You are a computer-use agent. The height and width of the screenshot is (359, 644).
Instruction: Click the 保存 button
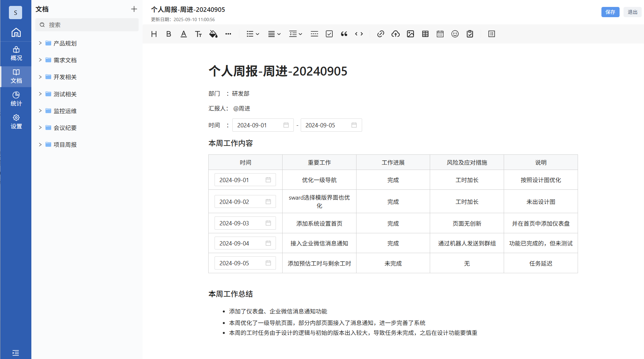(610, 12)
